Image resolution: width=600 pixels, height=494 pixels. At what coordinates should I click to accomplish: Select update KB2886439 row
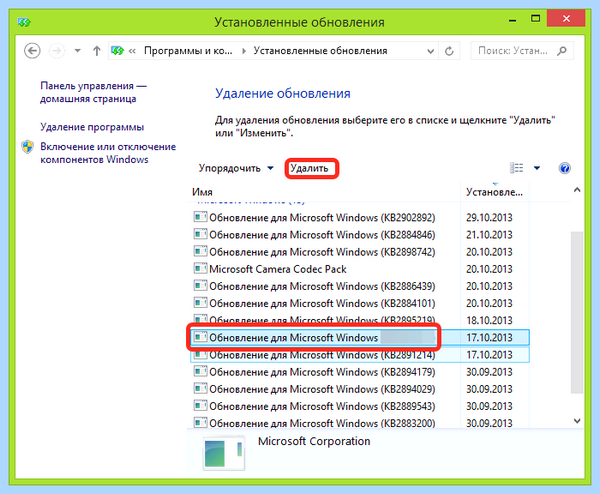click(360, 286)
